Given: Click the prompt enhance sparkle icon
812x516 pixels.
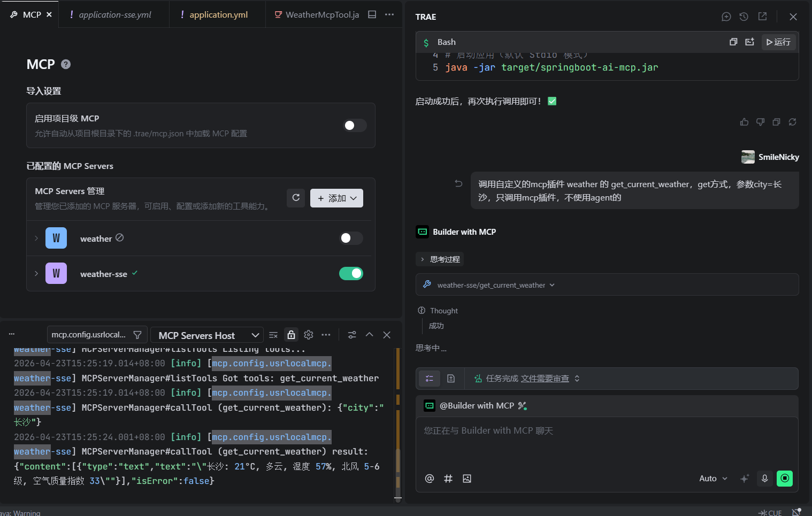Looking at the screenshot, I should [x=745, y=479].
